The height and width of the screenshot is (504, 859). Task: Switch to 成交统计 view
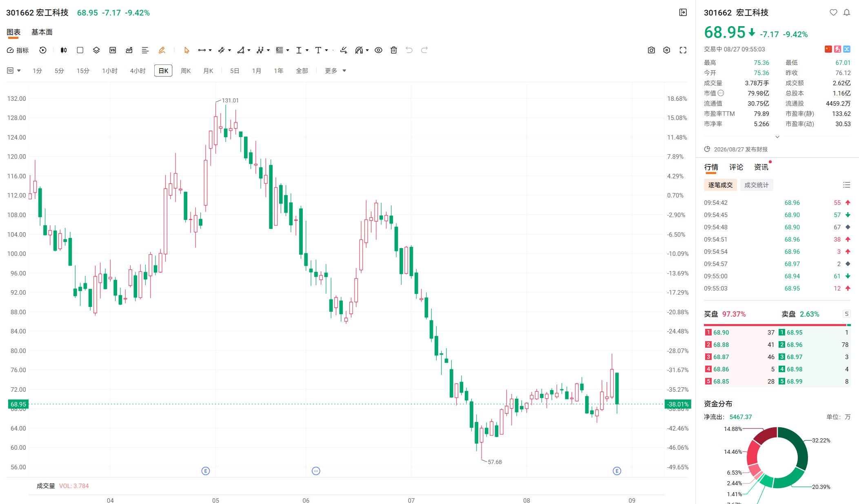756,185
